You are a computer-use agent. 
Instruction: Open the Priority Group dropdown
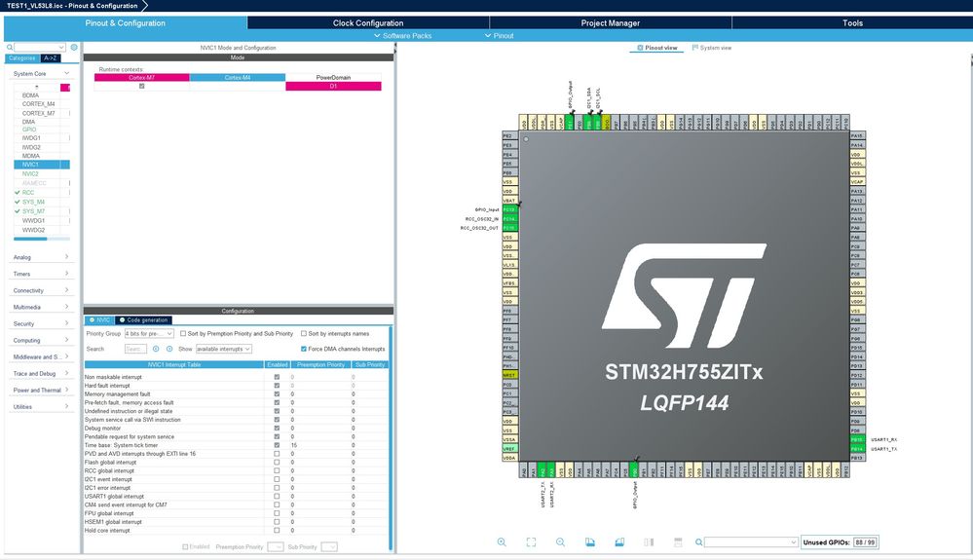coord(149,334)
